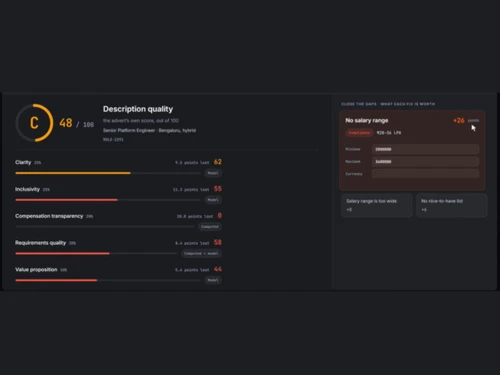The image size is (500, 375).
Task: Click the overall score 48 / 100
Action: point(77,123)
